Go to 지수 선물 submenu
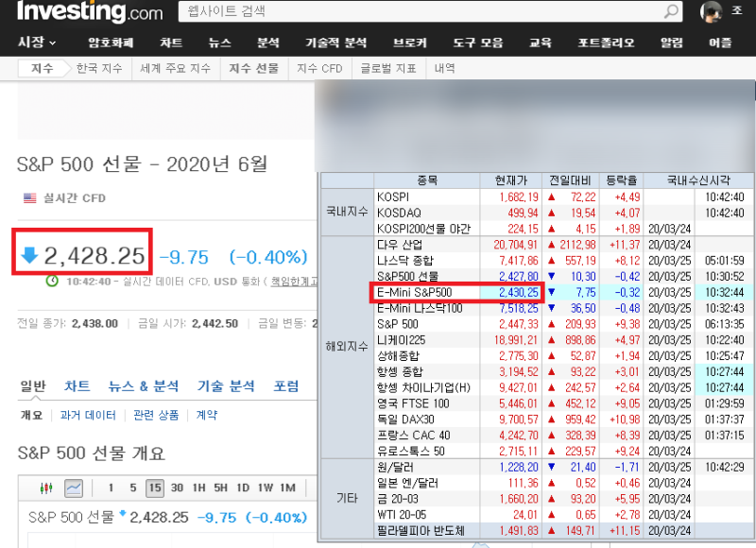Image resolution: width=756 pixels, height=548 pixels. pos(254,68)
